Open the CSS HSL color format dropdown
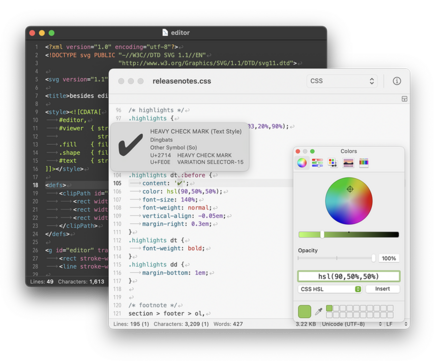 pos(330,289)
